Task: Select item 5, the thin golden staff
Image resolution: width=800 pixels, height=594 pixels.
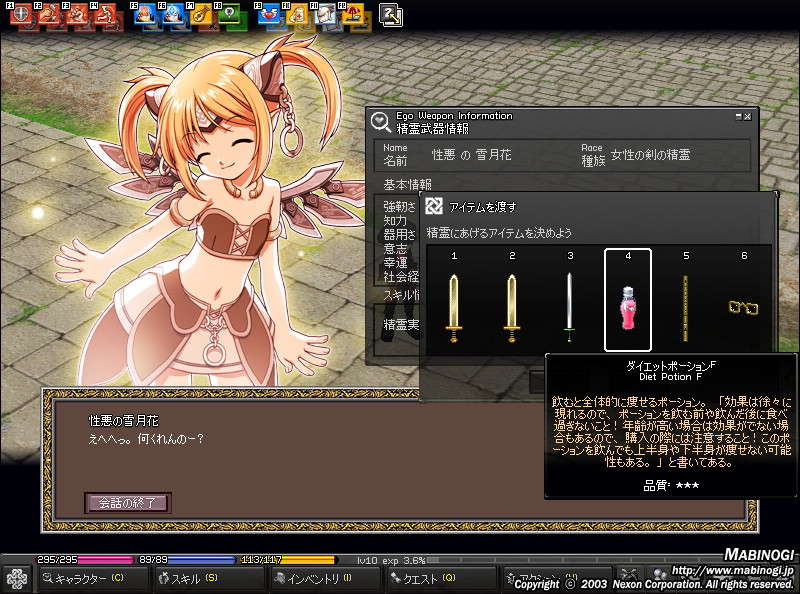Action: coord(685,308)
